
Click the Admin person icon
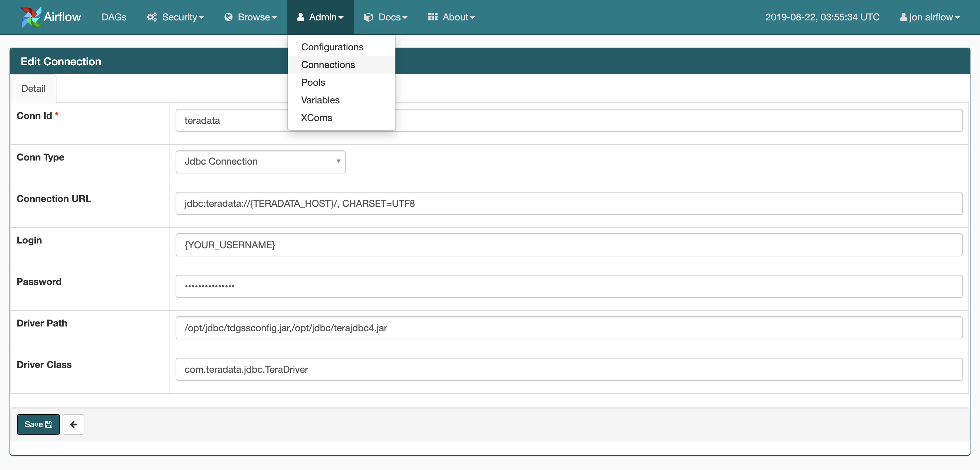pos(300,17)
